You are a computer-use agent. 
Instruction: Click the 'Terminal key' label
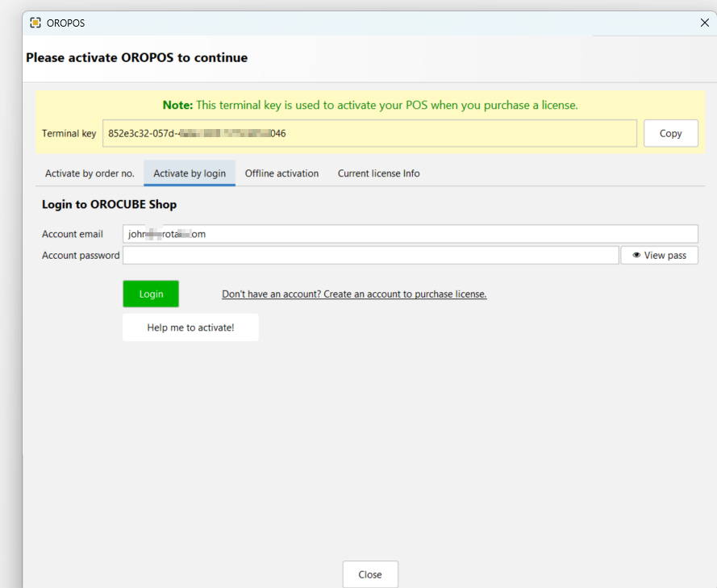coord(69,133)
